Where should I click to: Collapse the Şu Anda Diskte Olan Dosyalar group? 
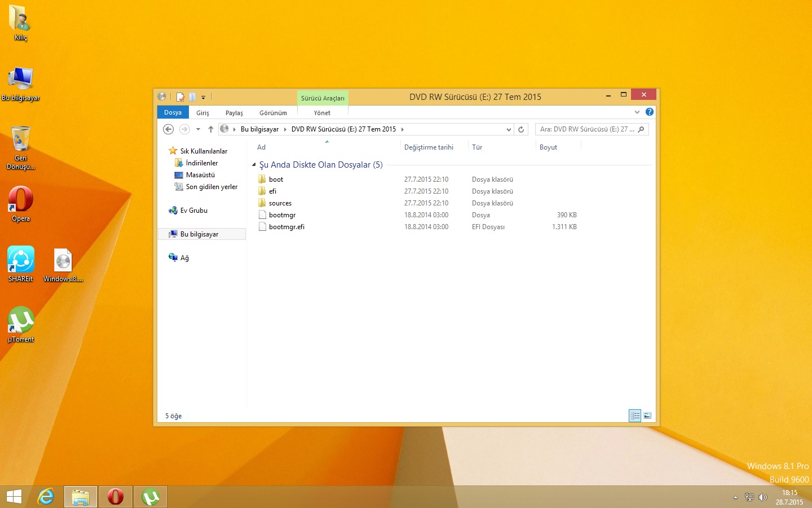click(254, 165)
